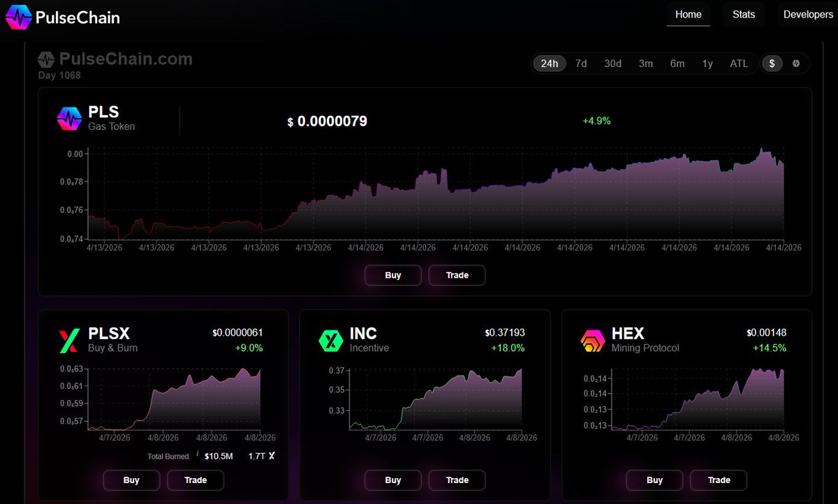
Task: Open the Home tab
Action: (x=689, y=15)
